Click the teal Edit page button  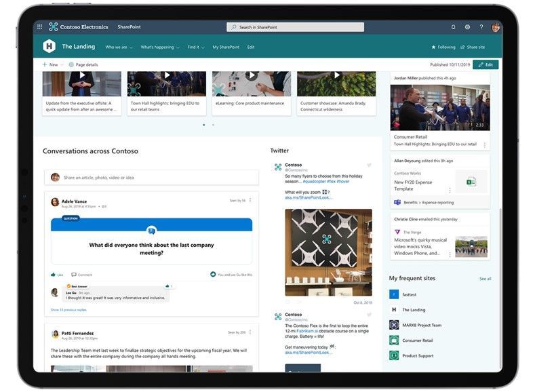click(486, 64)
